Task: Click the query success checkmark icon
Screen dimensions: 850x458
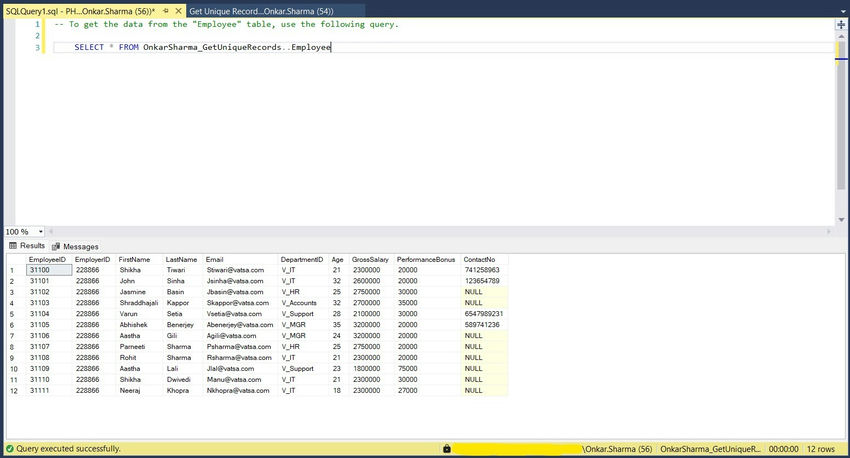Action: (9, 449)
